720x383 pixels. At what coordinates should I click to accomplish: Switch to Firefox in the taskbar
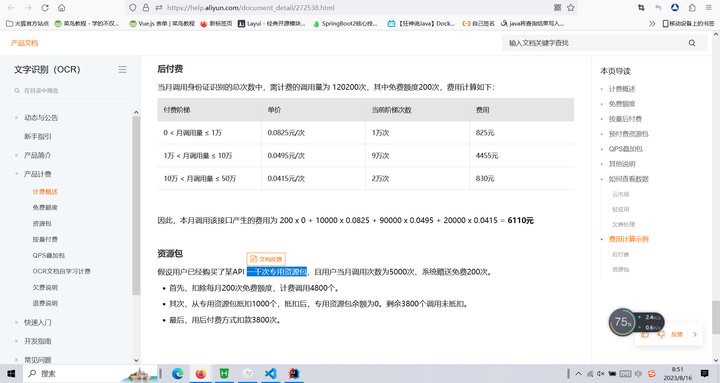click(x=201, y=373)
